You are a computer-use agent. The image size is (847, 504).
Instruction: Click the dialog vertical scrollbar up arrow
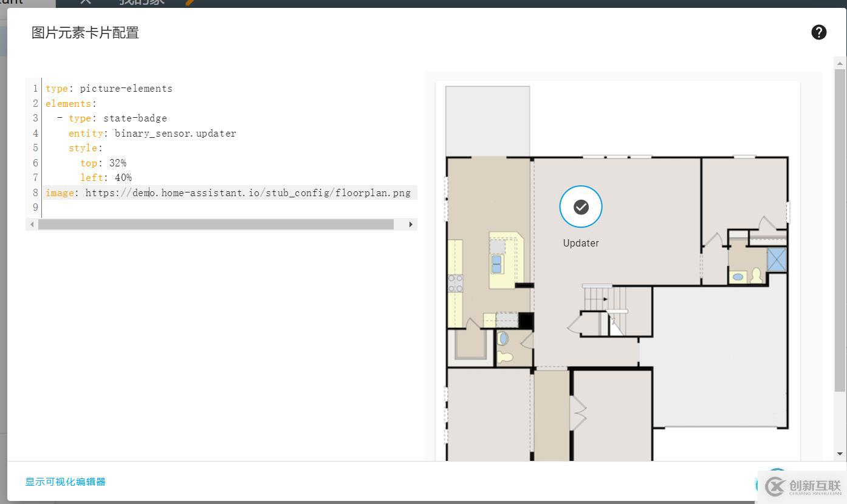point(840,63)
